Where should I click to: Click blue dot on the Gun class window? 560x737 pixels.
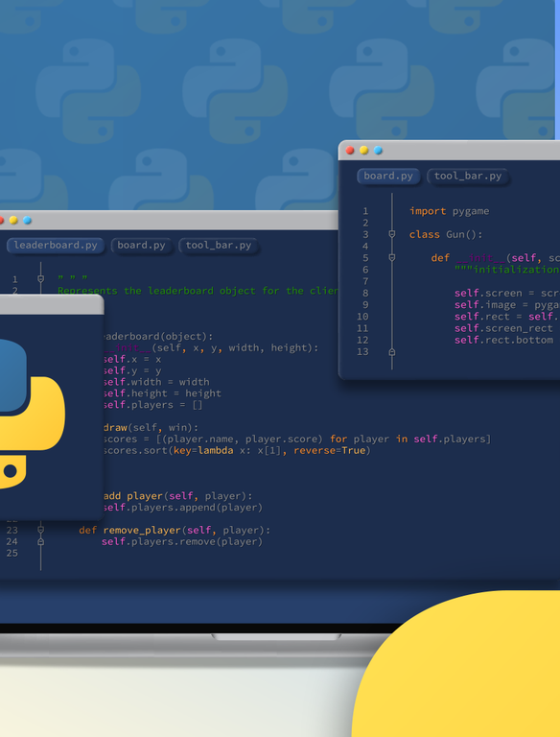378,151
